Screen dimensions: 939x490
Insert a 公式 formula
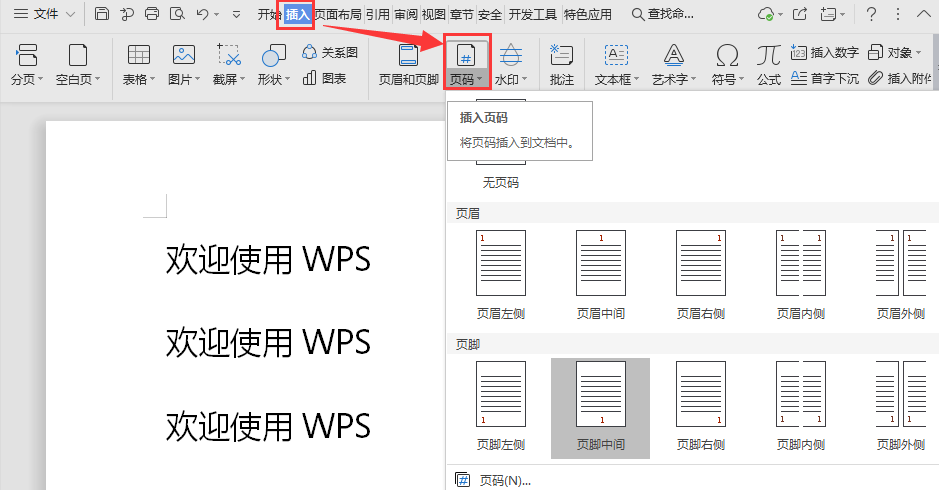pos(768,63)
